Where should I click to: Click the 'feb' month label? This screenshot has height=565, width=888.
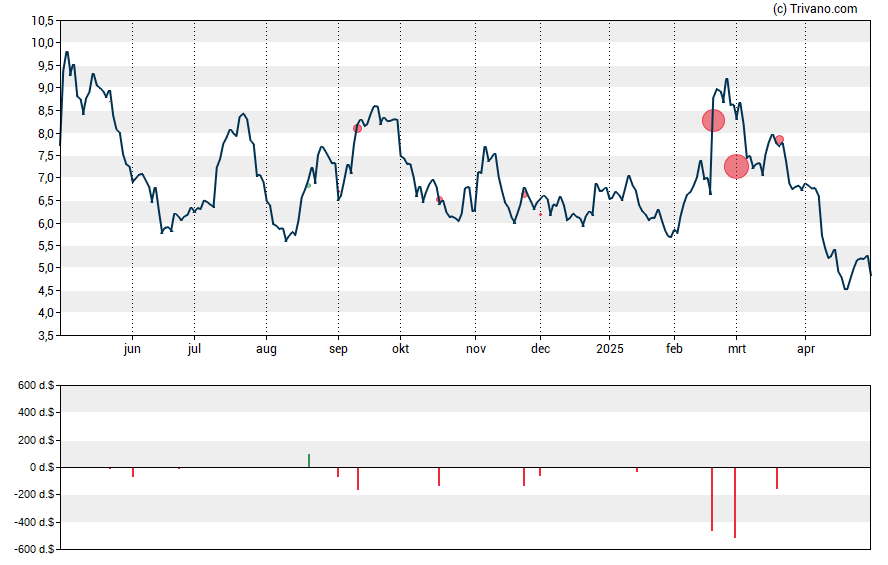tap(674, 349)
